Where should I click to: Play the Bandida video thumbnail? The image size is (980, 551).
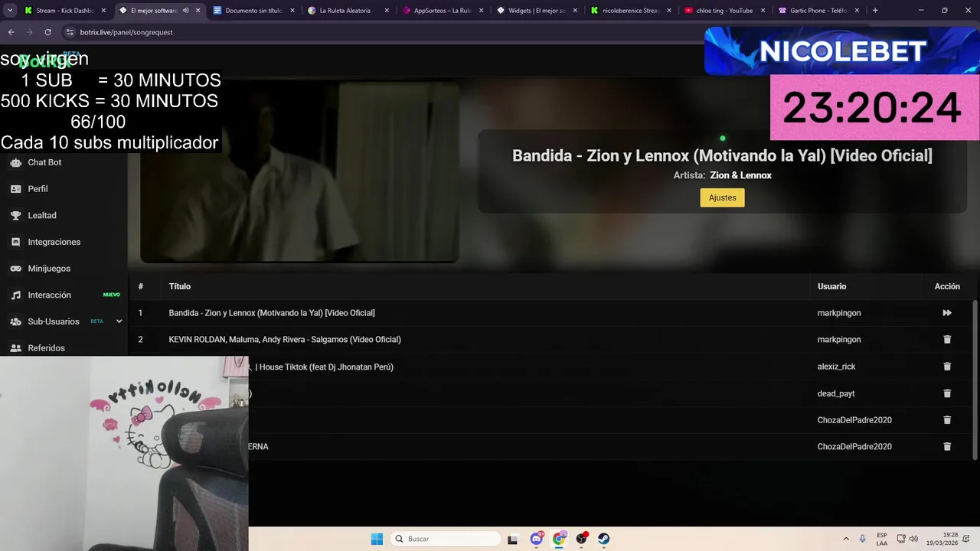[x=299, y=172]
